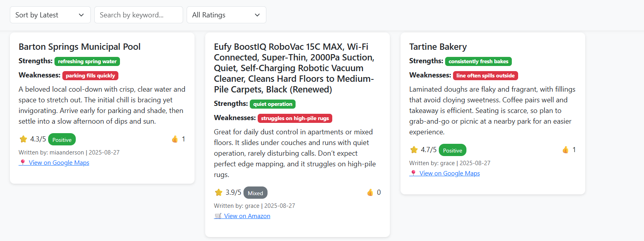Click star icon beside 4.7/5 rating
The image size is (644, 241).
pos(414,150)
